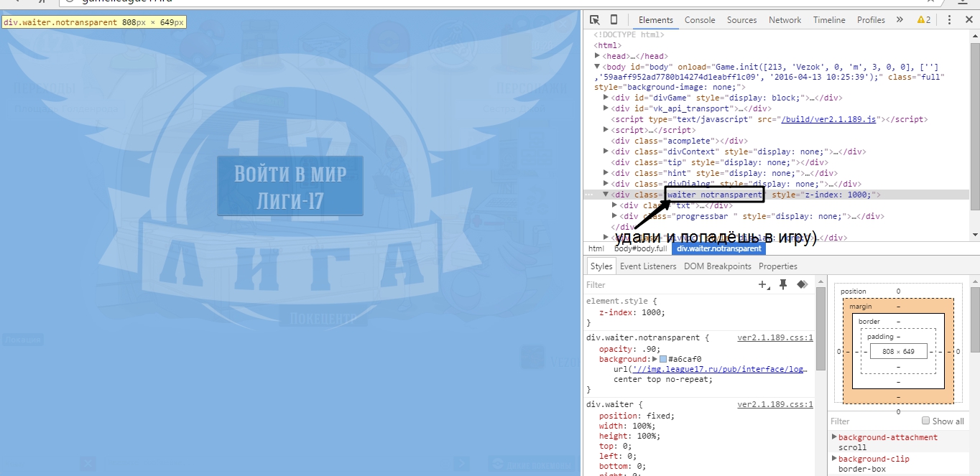Click the position: fixed declaration
The height and width of the screenshot is (476, 980).
(637, 416)
